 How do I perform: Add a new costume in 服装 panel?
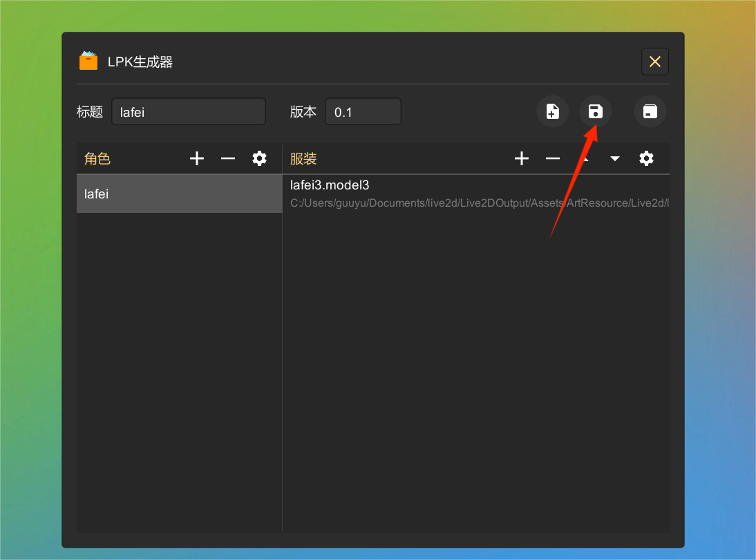click(522, 159)
